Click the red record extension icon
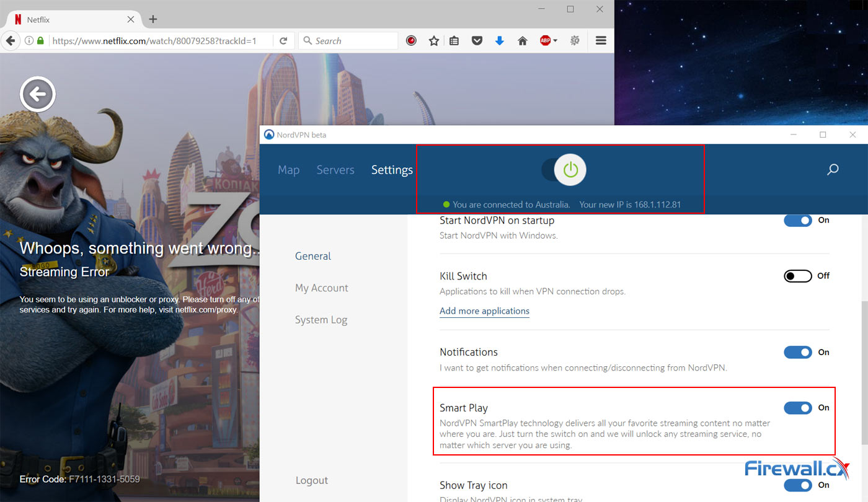The height and width of the screenshot is (502, 868). coord(411,41)
